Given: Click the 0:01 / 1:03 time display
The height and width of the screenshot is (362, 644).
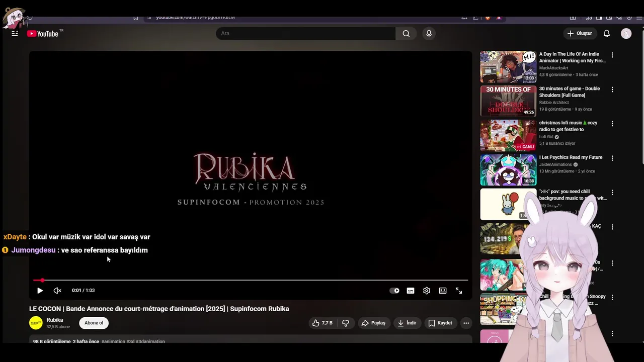Looking at the screenshot, I should [x=83, y=291].
